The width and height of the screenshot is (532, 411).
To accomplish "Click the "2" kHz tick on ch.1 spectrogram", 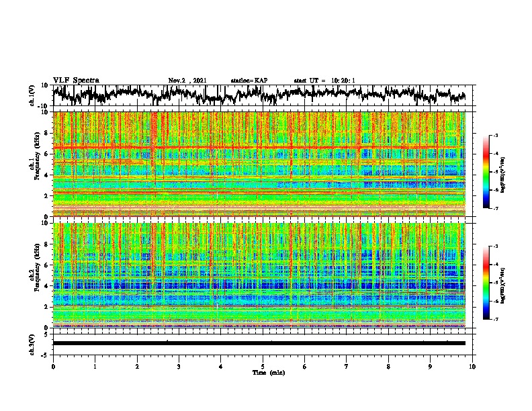I will [x=47, y=196].
